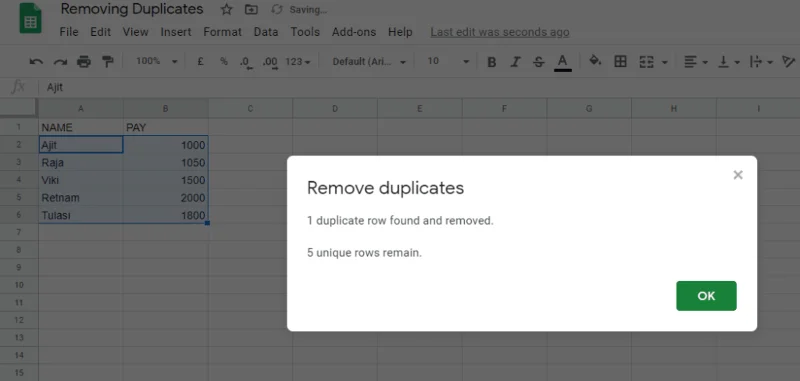Toggle bold formatting
Viewport: 800px width, 381px height.
click(492, 62)
